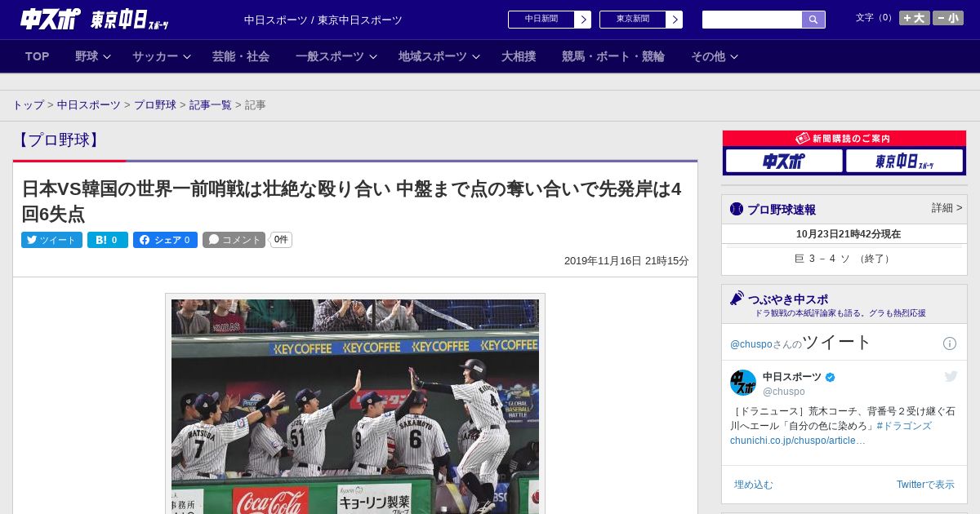This screenshot has width=980, height=514.
Task: Click the verified badge next to 中日スポーツ
Action: click(831, 378)
